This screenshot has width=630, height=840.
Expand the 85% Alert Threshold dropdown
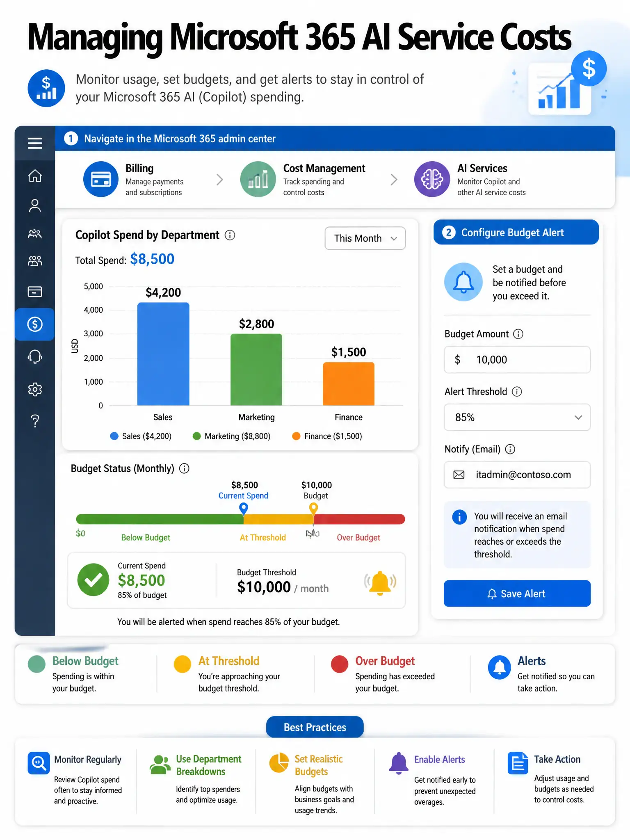517,418
